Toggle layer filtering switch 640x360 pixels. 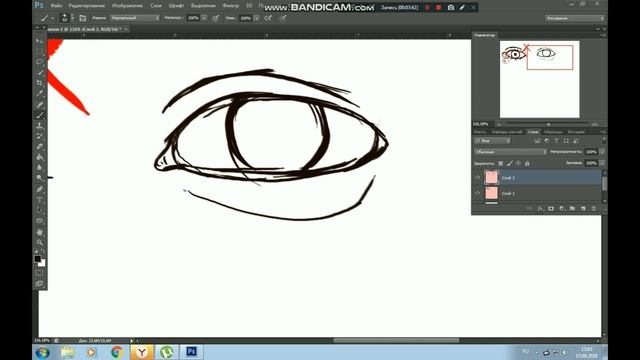(x=604, y=141)
